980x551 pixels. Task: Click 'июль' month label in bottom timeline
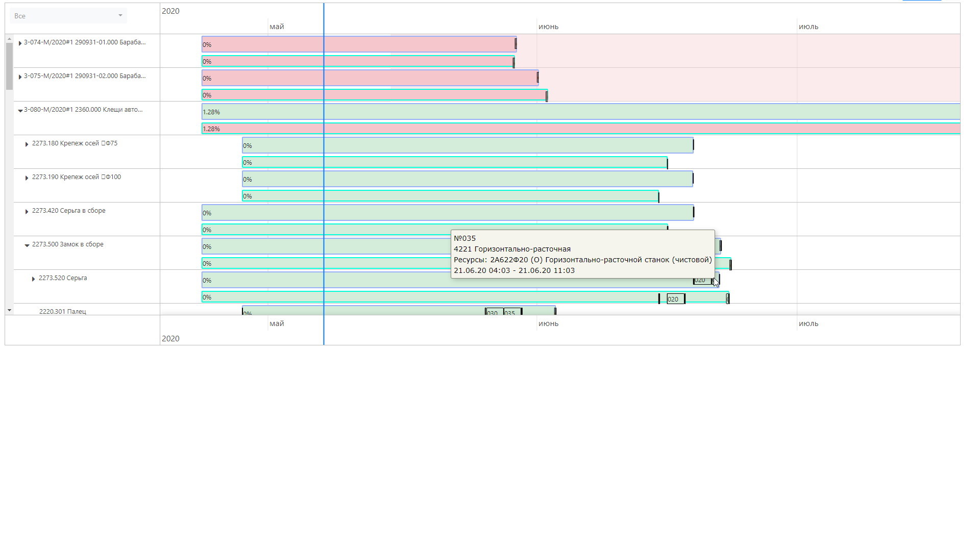(808, 323)
